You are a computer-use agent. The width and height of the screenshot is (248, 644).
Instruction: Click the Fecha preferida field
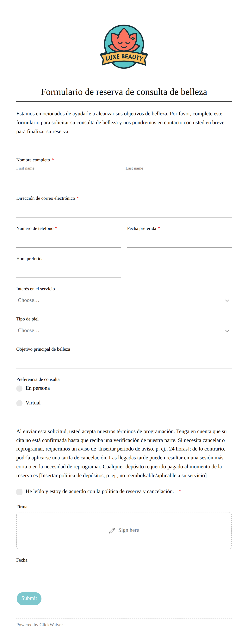179,241
